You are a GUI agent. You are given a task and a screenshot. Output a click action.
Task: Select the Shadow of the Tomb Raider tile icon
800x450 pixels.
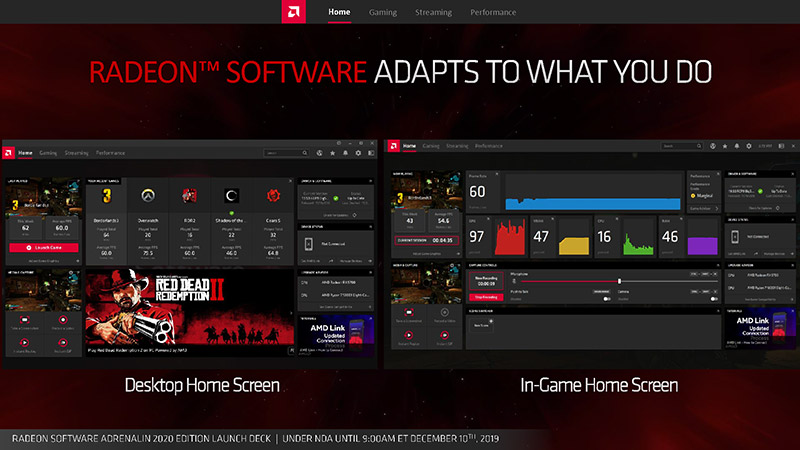tap(231, 195)
